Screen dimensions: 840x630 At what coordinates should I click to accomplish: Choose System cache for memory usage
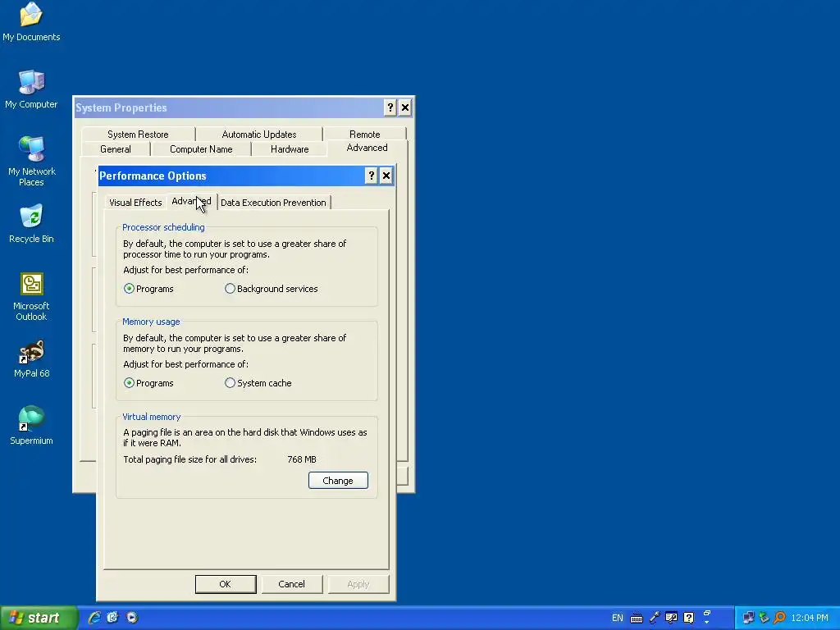point(258,383)
